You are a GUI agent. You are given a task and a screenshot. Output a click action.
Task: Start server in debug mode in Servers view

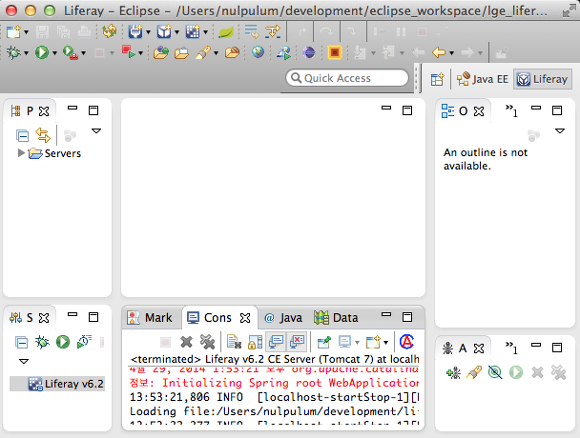[42, 342]
